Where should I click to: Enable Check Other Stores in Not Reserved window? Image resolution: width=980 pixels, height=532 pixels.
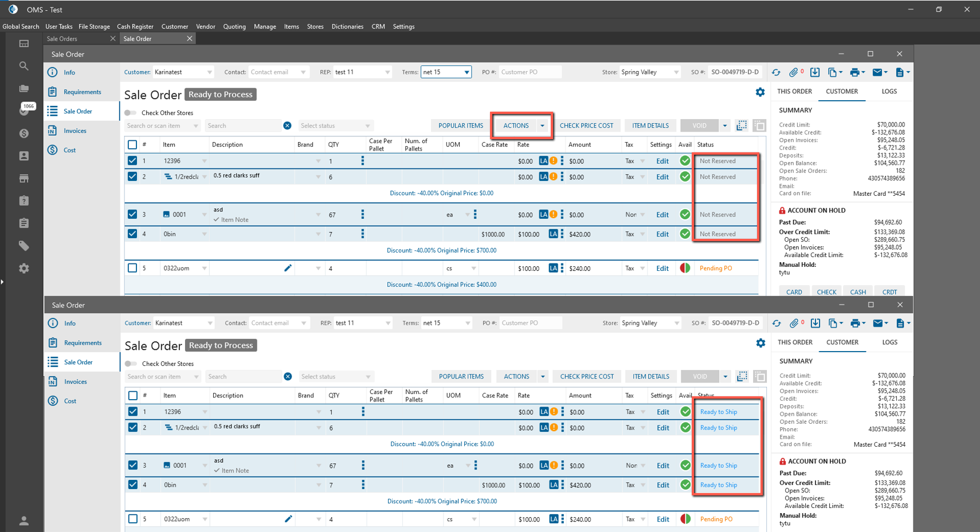coord(131,113)
